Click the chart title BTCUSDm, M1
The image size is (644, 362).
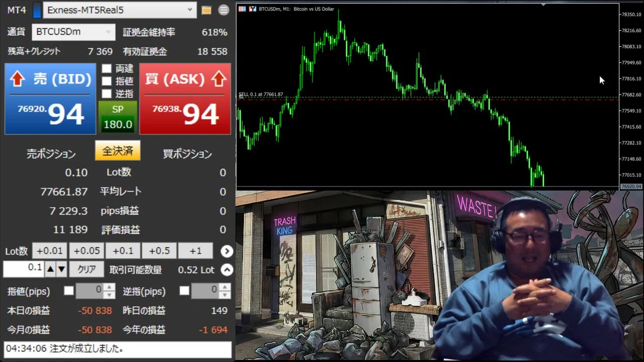coord(296,9)
